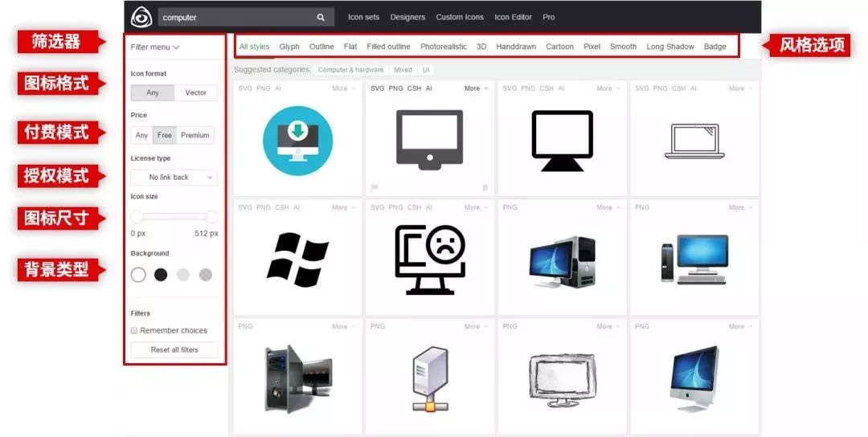
Task: Select the black Windows logo icon
Action: point(297,259)
